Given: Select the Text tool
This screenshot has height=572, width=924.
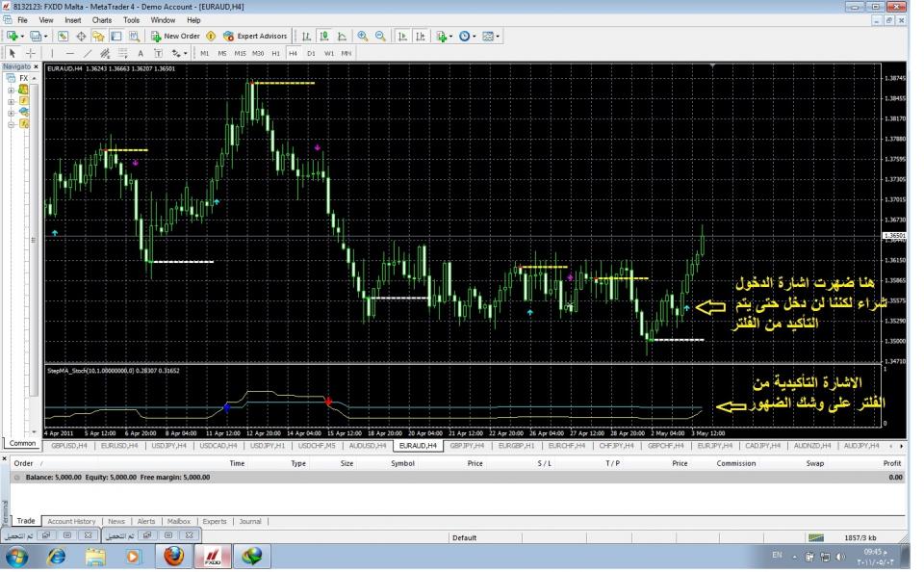Looking at the screenshot, I should (x=141, y=53).
